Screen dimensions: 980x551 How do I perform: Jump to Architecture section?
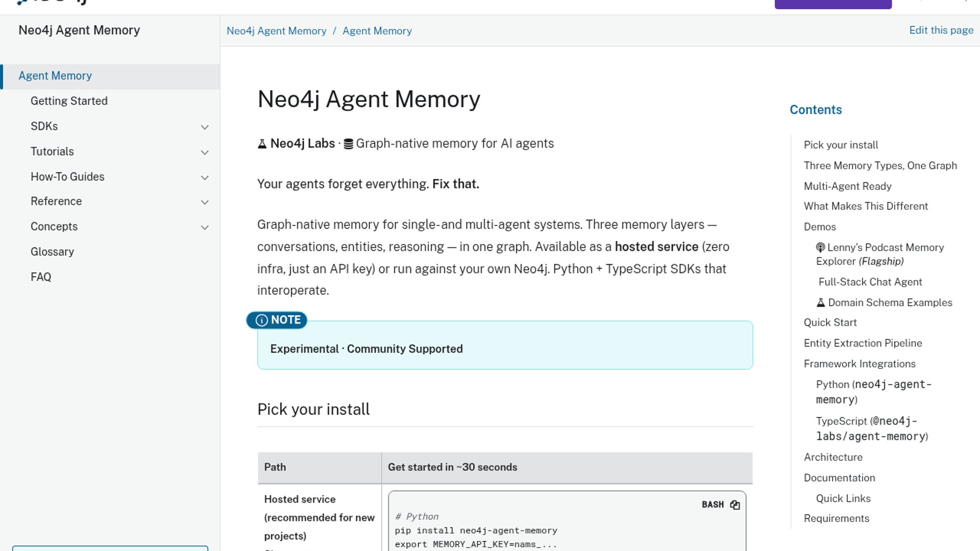click(833, 457)
